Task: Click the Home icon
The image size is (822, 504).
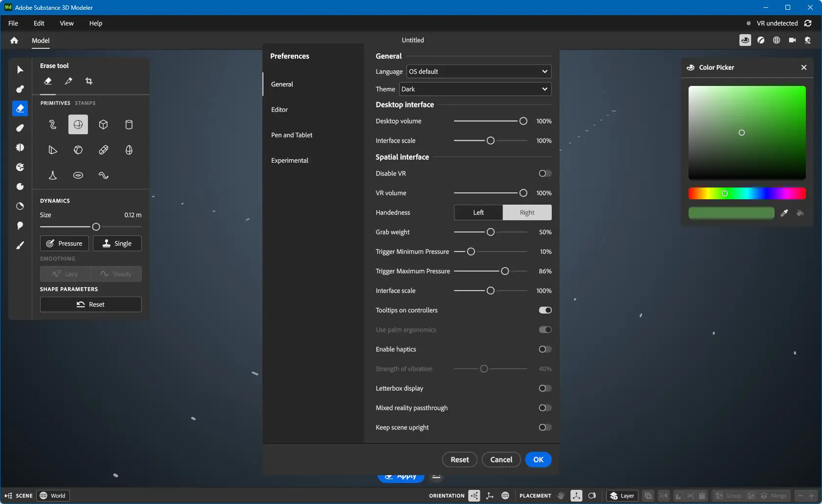Action: coord(14,41)
